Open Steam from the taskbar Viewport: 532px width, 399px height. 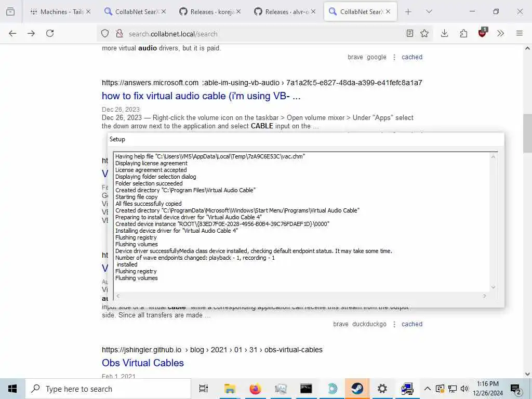point(357,389)
